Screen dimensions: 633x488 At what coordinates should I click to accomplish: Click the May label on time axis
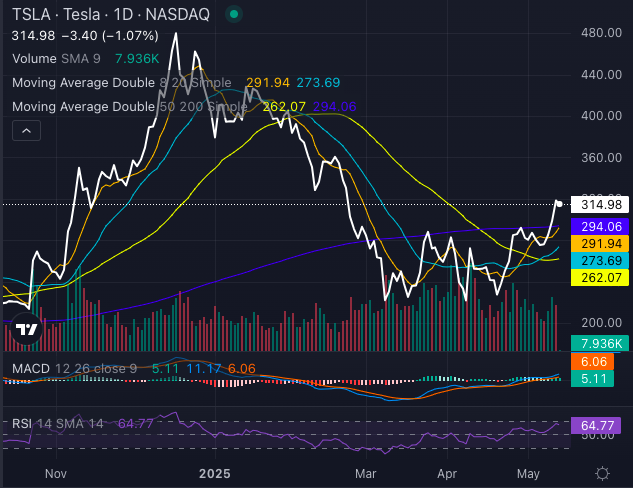(x=528, y=473)
